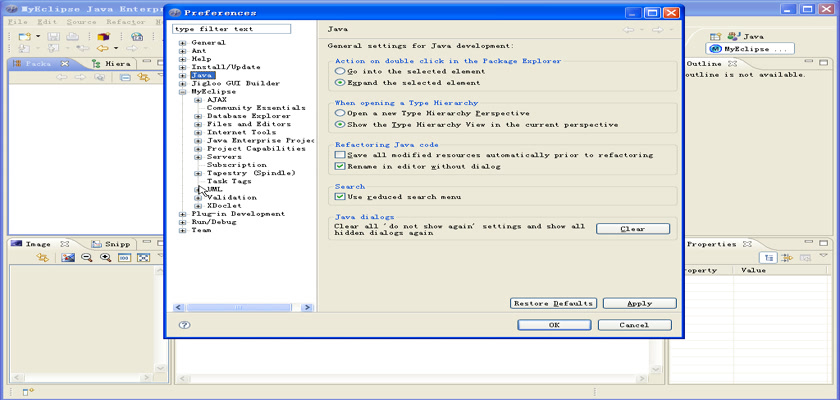Select Subscription under MyEclipse
840x400 pixels.
tap(237, 165)
